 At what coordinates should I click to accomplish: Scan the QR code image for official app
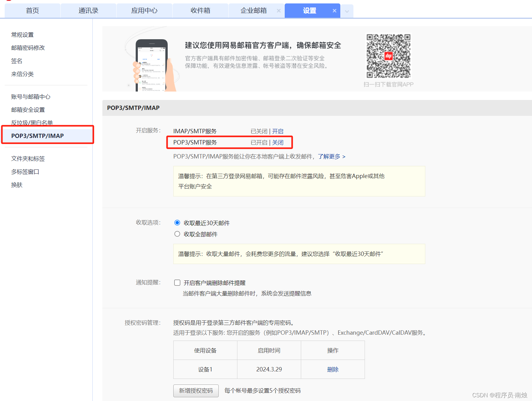[388, 56]
